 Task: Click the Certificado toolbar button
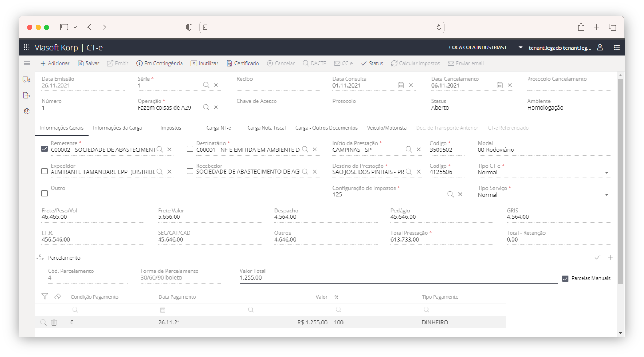coord(243,63)
